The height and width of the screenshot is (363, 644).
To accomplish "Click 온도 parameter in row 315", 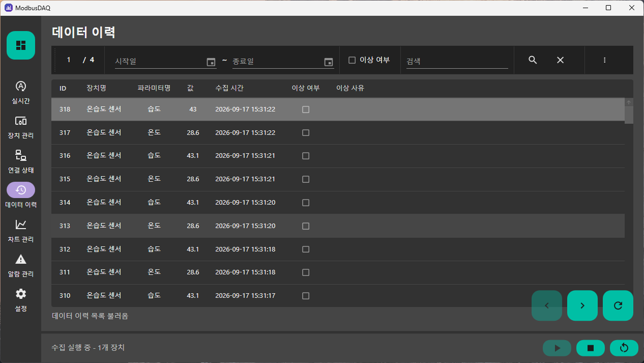I will [154, 179].
